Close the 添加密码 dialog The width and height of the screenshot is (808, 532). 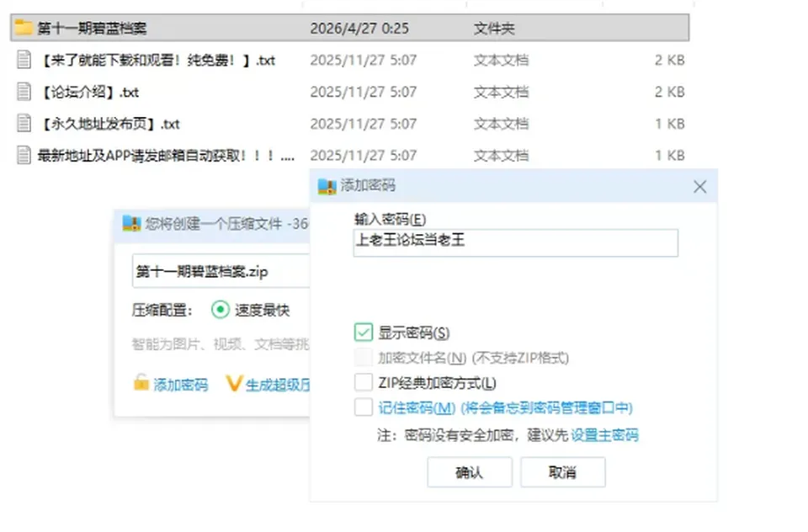(699, 187)
